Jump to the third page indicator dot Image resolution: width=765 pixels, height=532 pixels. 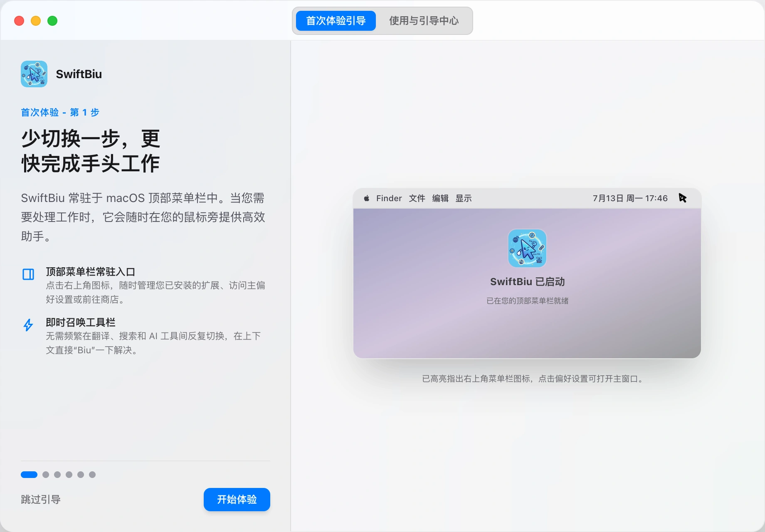pos(57,475)
